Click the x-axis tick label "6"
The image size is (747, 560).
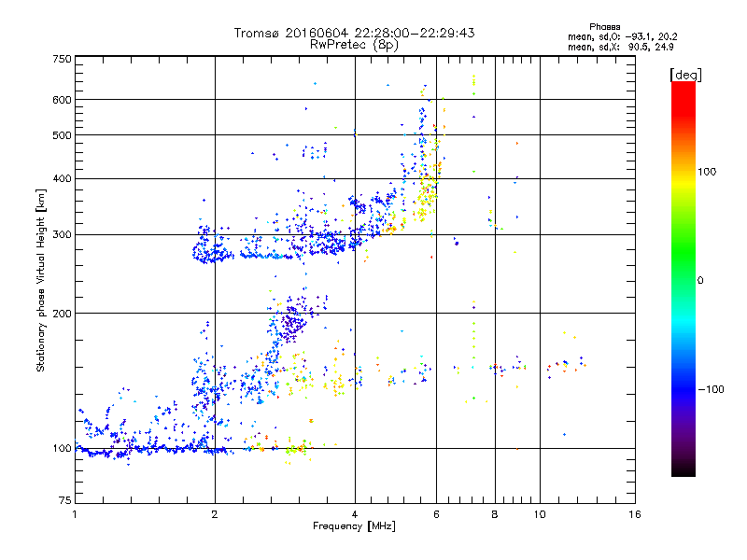click(x=436, y=514)
